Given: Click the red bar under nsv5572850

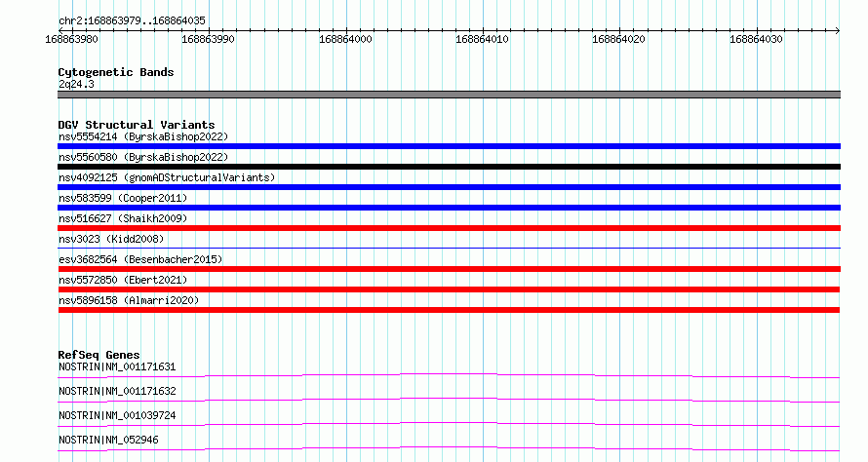Looking at the screenshot, I should [x=449, y=289].
